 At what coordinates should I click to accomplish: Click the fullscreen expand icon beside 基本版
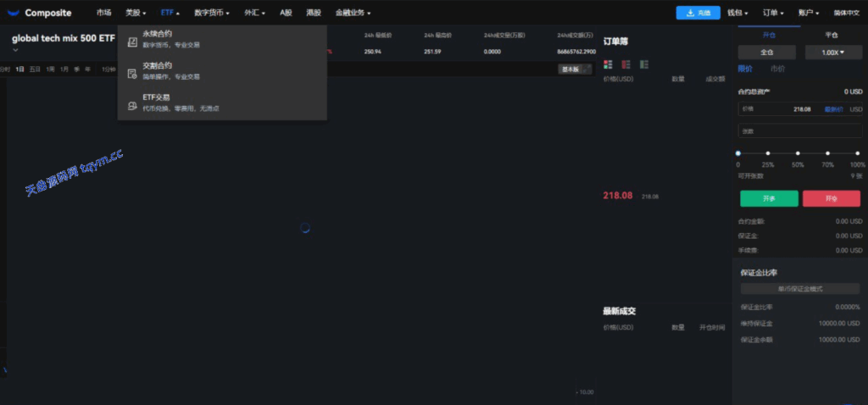[588, 69]
